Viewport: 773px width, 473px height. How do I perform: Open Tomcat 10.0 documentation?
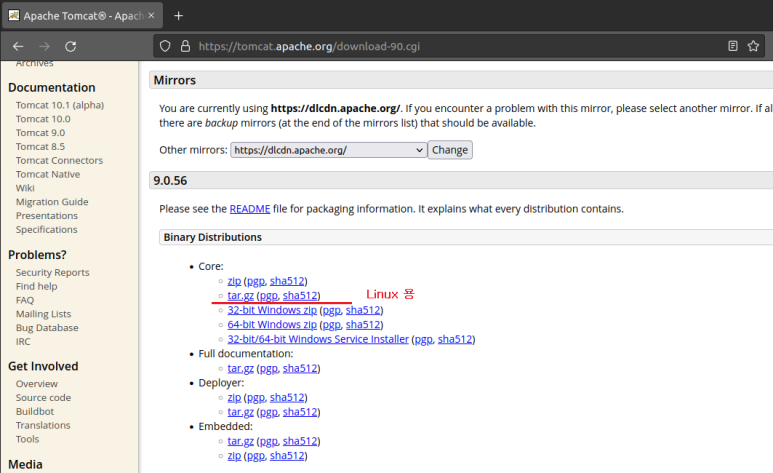43,119
